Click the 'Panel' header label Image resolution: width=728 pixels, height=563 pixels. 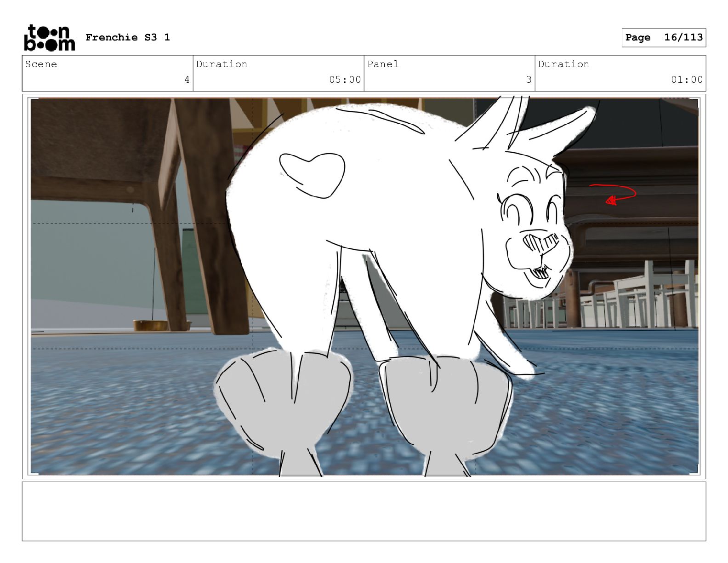tap(383, 64)
